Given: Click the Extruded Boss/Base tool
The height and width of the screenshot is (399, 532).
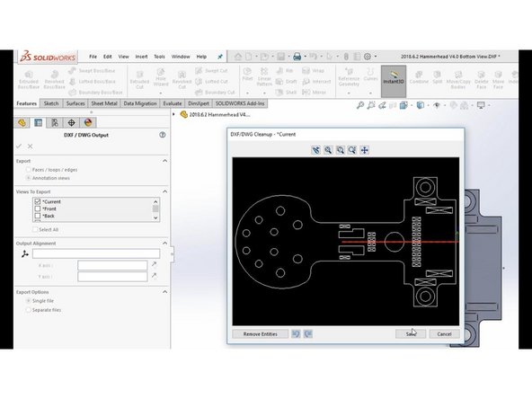Looking at the screenshot, I should click(x=29, y=80).
